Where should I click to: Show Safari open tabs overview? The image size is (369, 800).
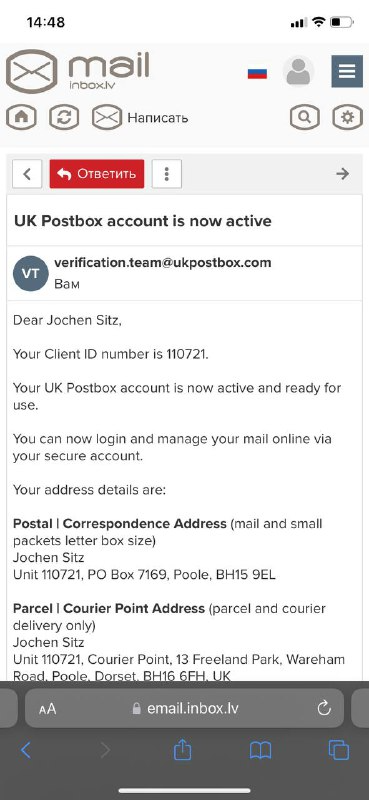coord(338,750)
